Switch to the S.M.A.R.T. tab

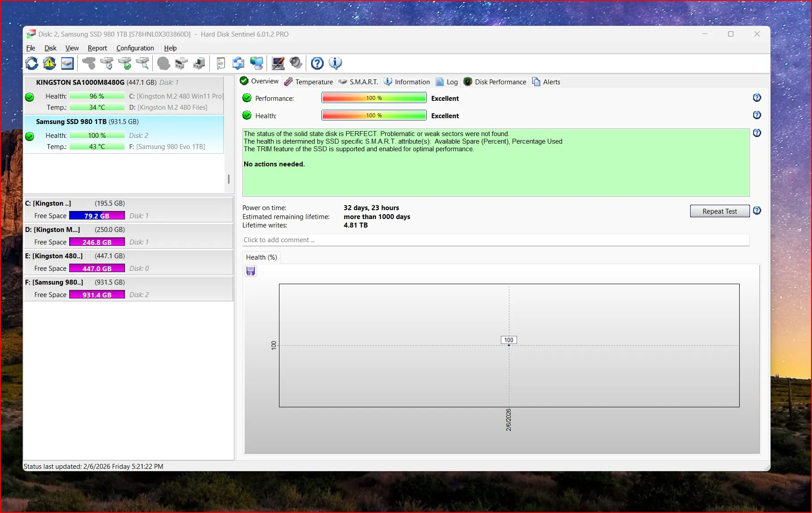point(358,82)
